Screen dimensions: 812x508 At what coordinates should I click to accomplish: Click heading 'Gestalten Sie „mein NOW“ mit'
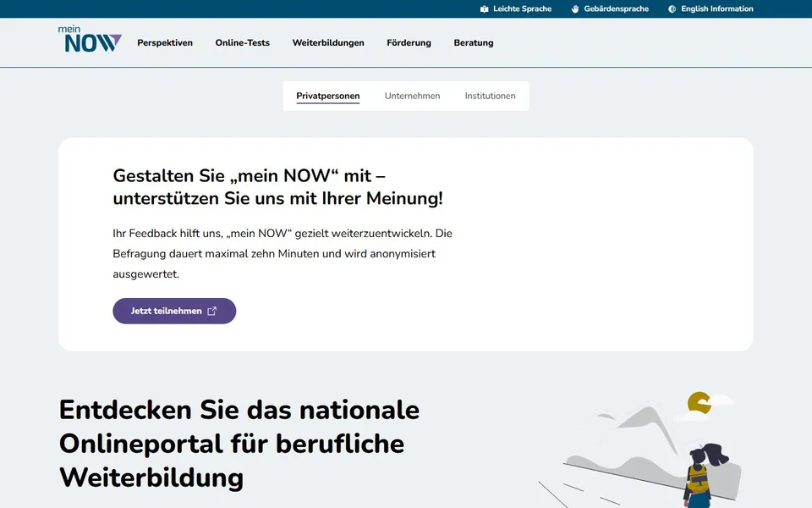[278, 187]
